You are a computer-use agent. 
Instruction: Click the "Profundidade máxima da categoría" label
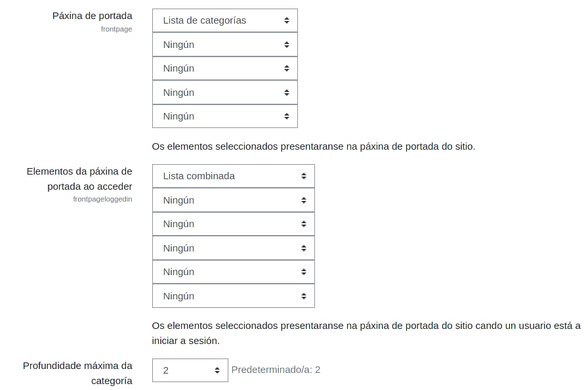pyautogui.click(x=77, y=373)
